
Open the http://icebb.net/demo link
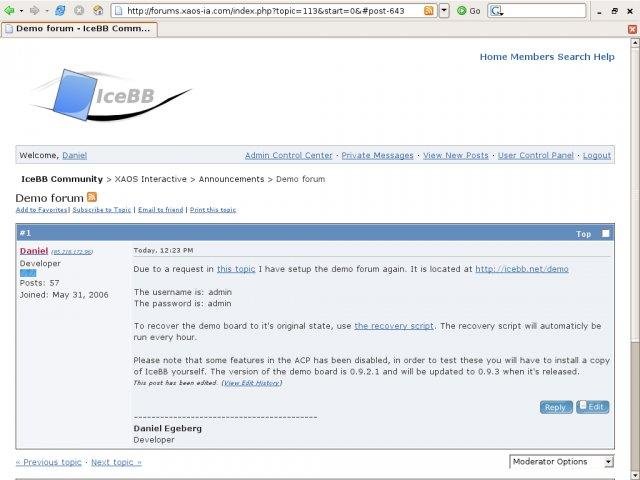522,269
